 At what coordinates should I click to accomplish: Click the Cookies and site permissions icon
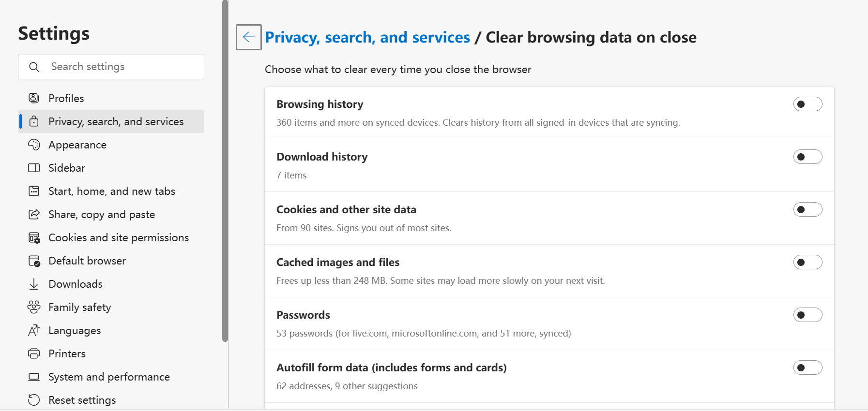click(33, 237)
